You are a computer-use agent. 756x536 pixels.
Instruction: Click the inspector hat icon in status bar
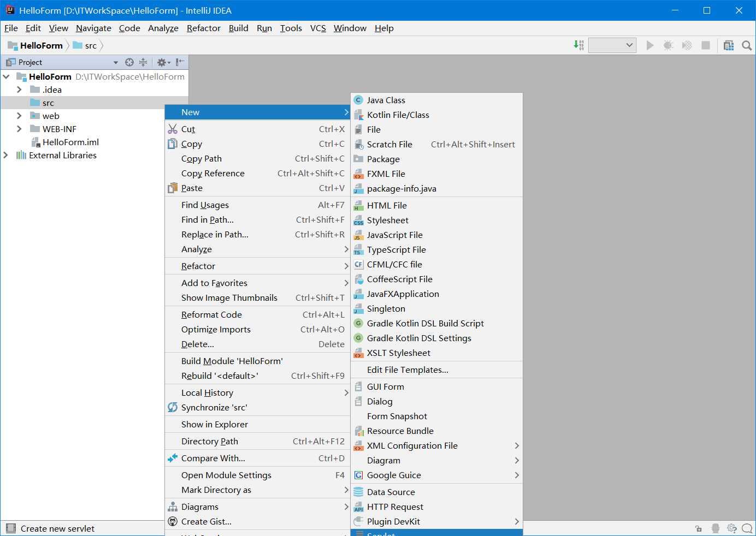(716, 528)
